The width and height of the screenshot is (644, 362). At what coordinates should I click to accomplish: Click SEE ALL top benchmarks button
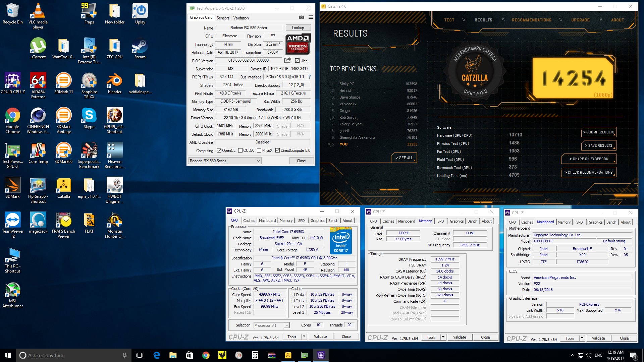click(404, 158)
